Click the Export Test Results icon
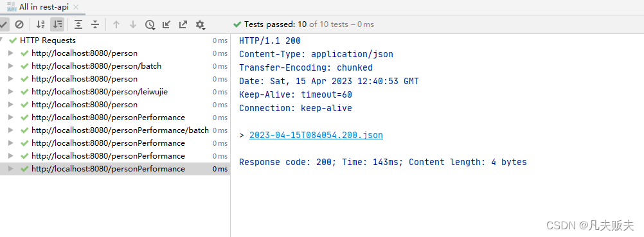 [183, 24]
